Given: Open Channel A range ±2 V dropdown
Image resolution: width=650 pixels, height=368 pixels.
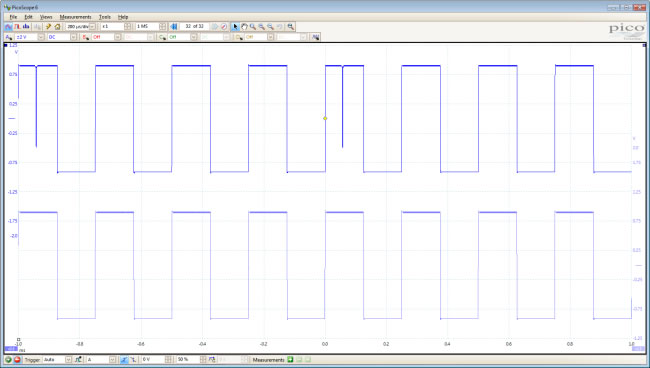Looking at the screenshot, I should coord(41,37).
